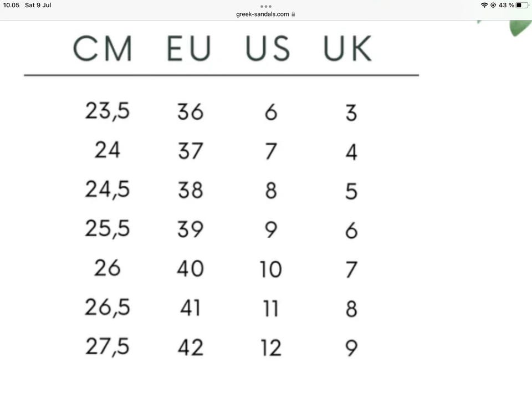Click the lock icon beside the URL
This screenshot has width=532, height=399.
click(293, 14)
